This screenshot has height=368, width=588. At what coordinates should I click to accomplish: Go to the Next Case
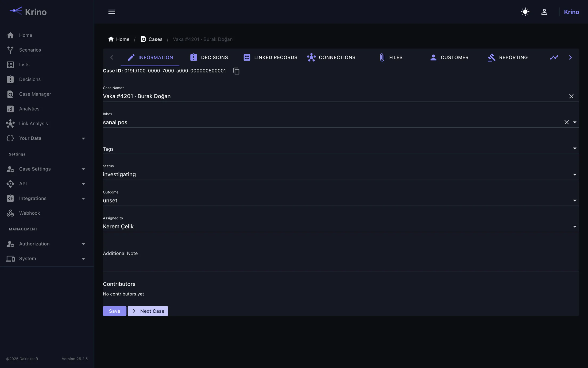(148, 311)
